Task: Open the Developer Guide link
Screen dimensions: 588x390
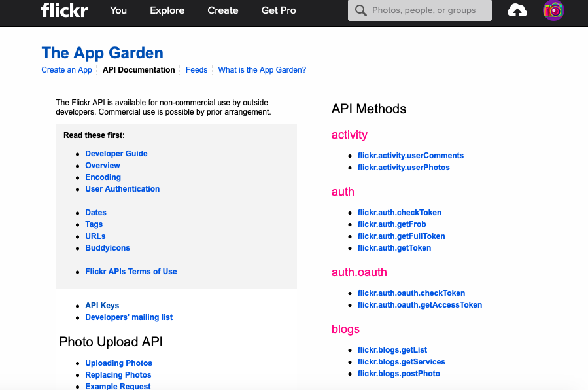Action: 116,154
